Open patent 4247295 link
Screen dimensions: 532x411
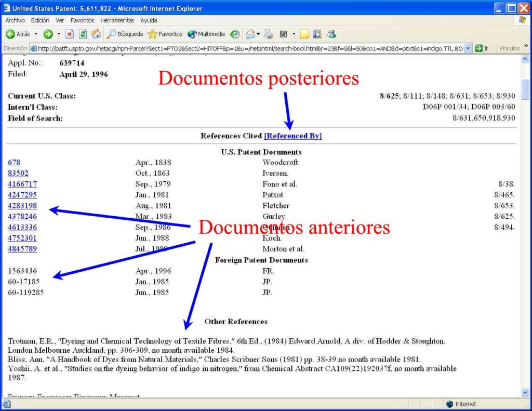[x=22, y=195]
